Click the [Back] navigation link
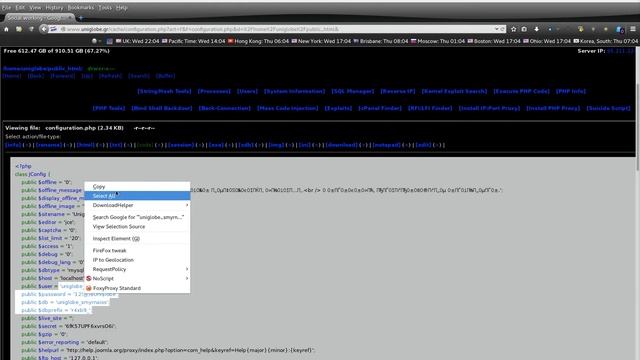 pyautogui.click(x=36, y=76)
